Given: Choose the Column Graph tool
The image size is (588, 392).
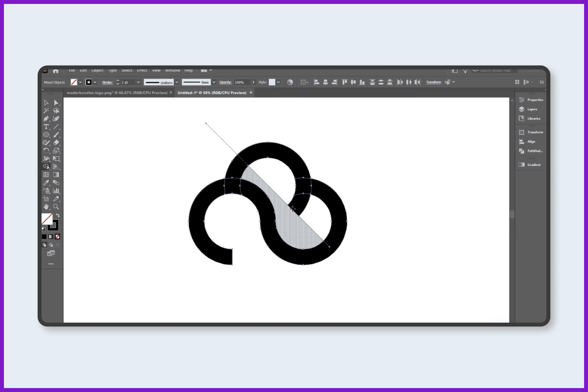Looking at the screenshot, I should [x=56, y=191].
